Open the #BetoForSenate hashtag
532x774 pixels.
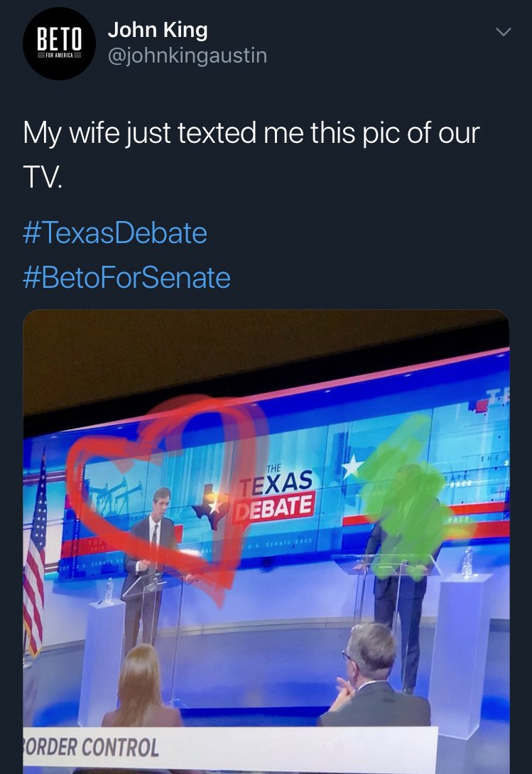tap(126, 277)
